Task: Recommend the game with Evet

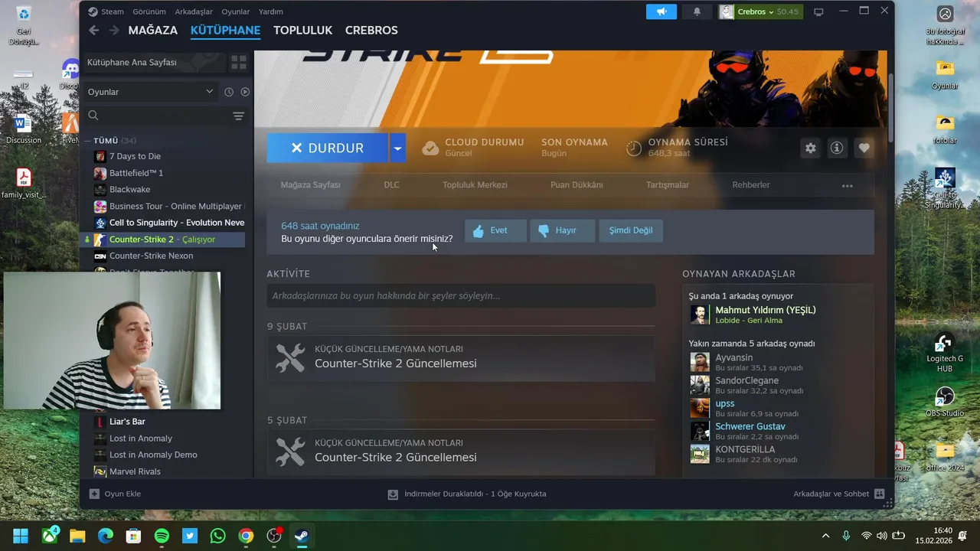Action: click(x=495, y=230)
